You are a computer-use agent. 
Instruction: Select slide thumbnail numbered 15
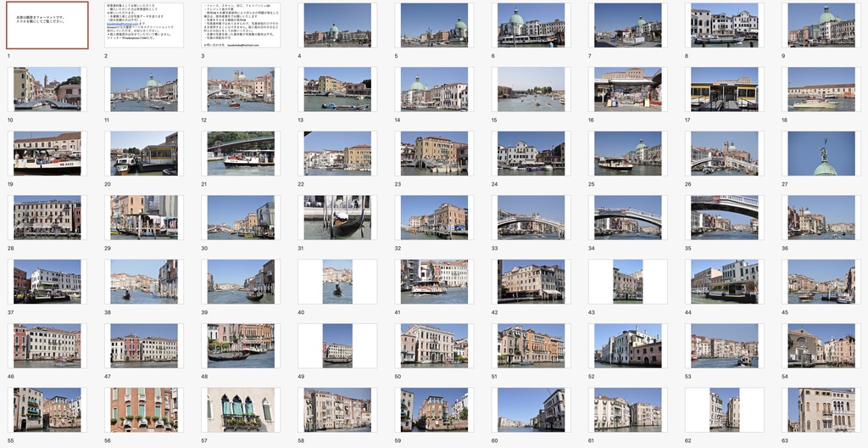tap(531, 89)
